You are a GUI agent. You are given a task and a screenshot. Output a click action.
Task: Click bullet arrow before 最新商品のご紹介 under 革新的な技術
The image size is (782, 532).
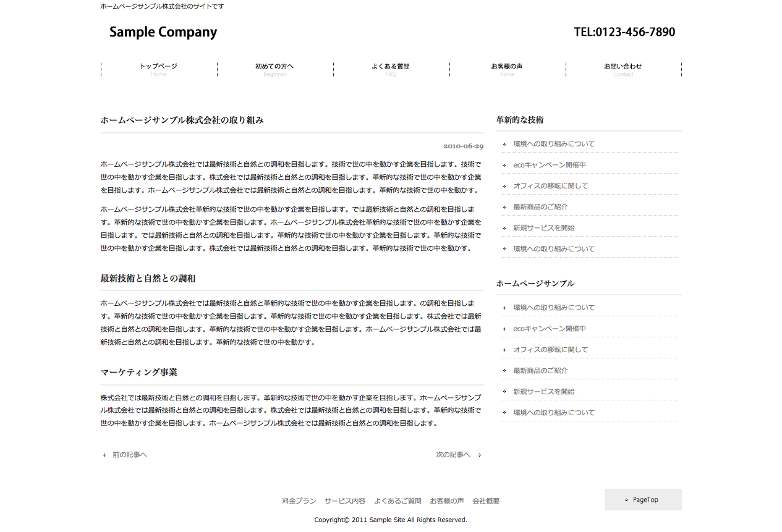click(504, 207)
